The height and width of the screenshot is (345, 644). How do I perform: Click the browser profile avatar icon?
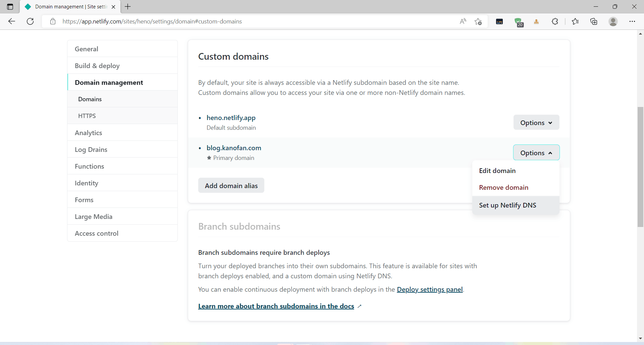coord(613,21)
